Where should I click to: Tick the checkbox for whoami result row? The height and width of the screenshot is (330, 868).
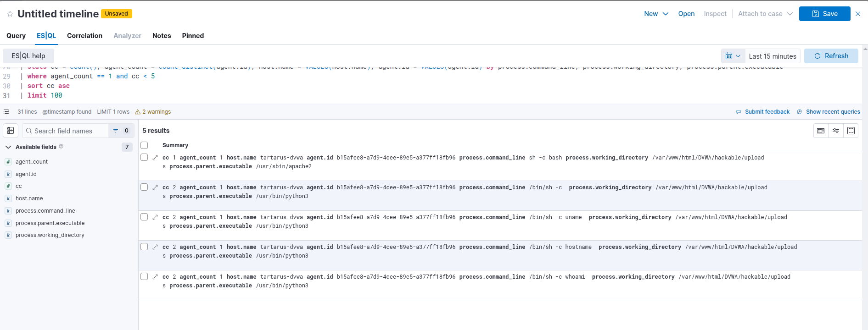[144, 277]
